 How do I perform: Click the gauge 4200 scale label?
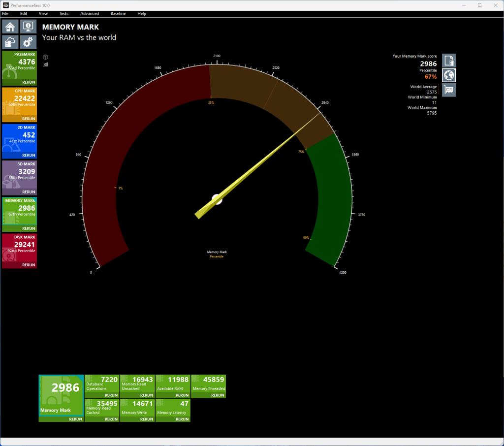click(x=343, y=272)
